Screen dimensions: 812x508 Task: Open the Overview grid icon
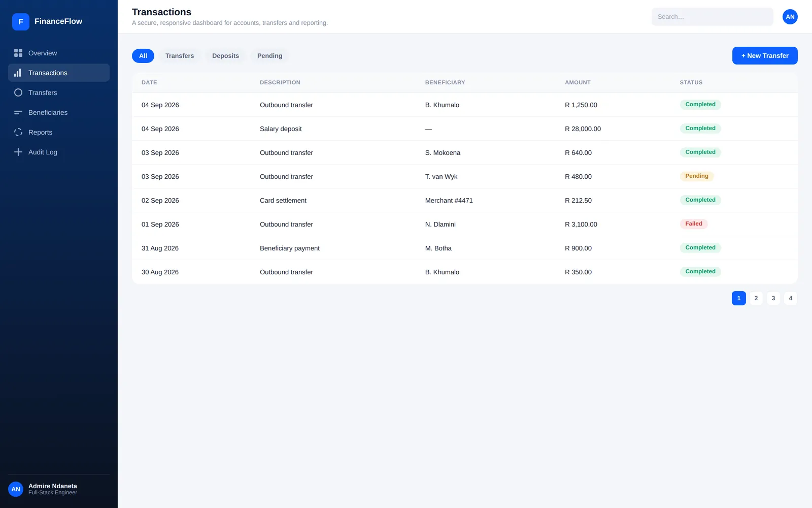18,53
